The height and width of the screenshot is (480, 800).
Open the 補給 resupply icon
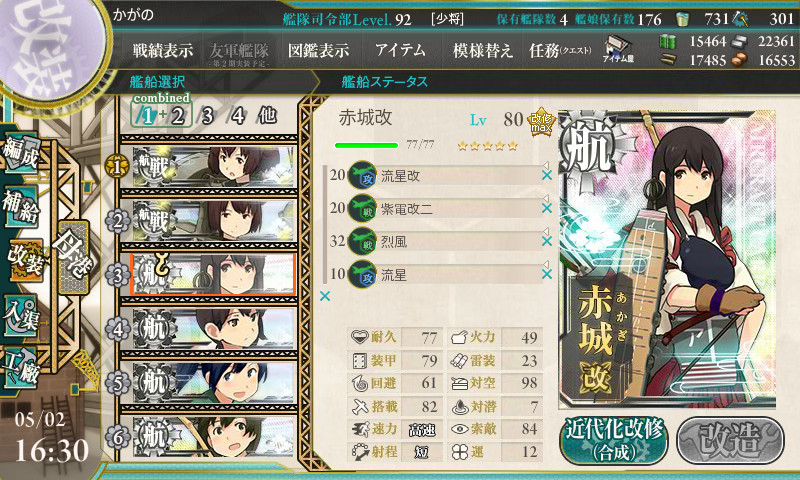point(21,206)
